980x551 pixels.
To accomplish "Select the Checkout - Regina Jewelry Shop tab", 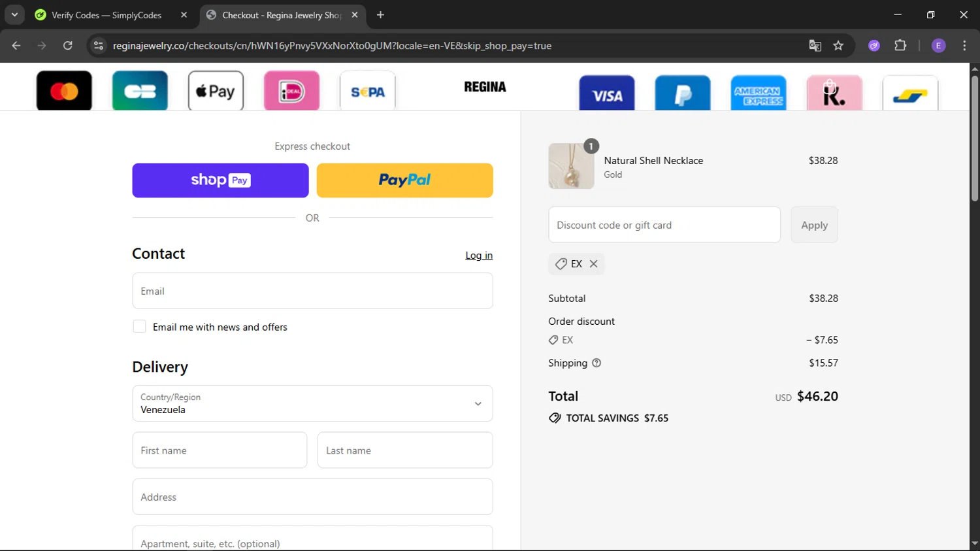I will coord(282,15).
